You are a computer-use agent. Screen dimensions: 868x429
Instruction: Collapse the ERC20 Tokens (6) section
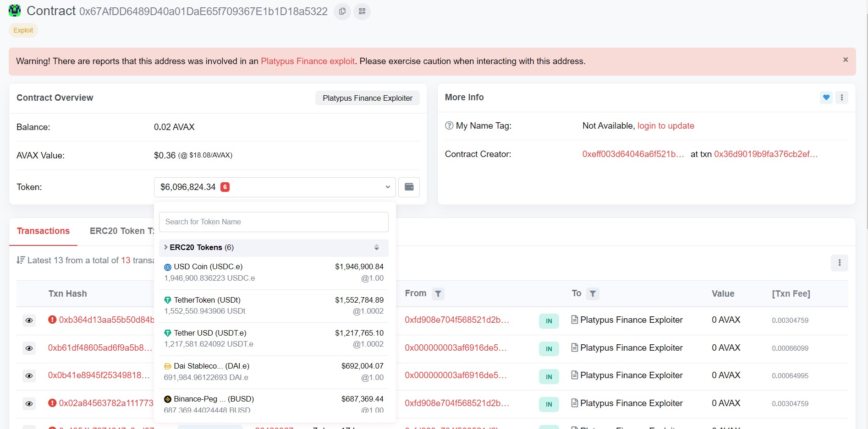pyautogui.click(x=165, y=247)
